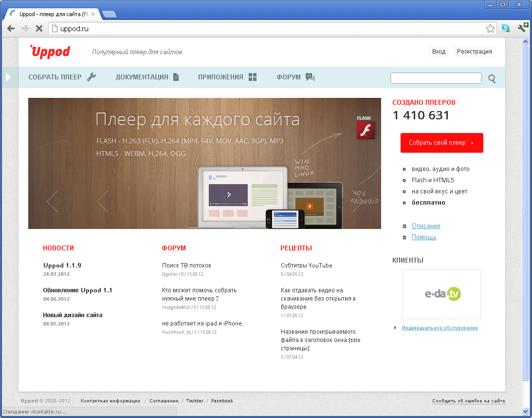Viewport: 532px width, 418px height.
Task: Open the Субтитры YouTube recipe
Action: pos(306,266)
